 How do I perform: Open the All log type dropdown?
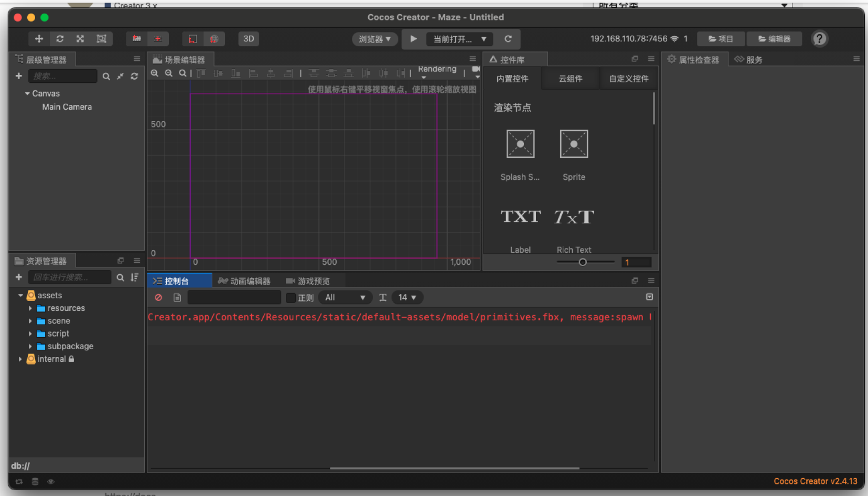(345, 297)
